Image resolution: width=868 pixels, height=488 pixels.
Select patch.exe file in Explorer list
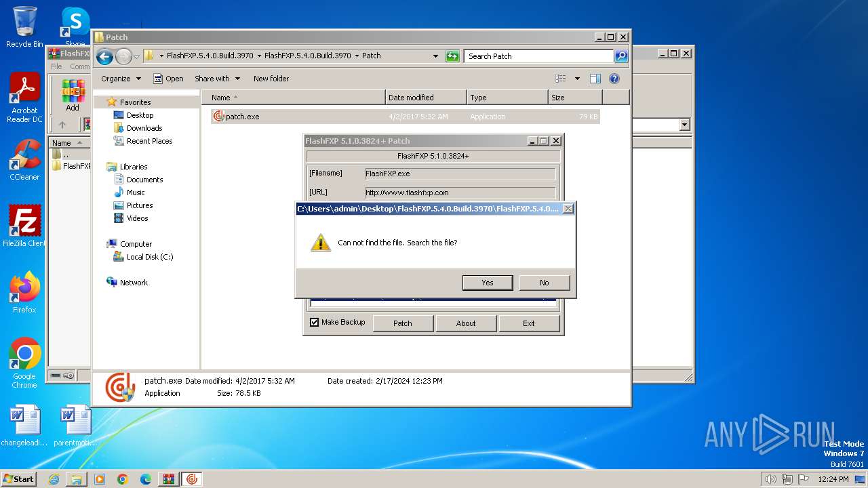[x=406, y=117]
